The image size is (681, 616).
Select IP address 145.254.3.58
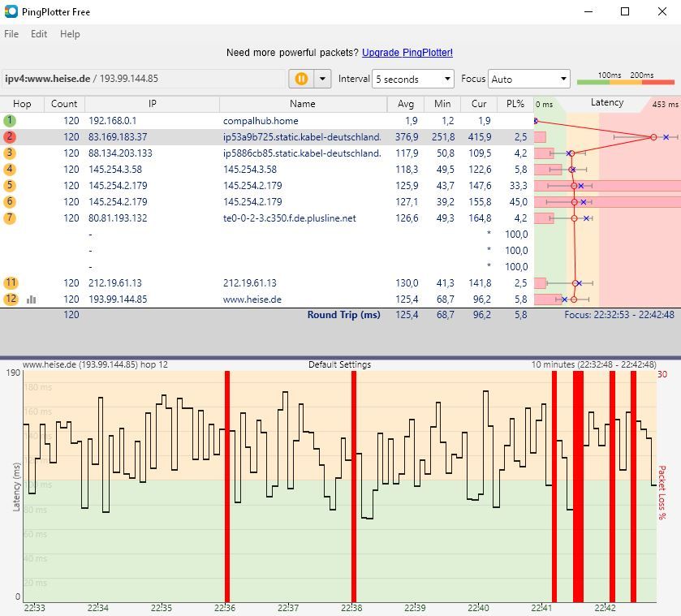point(115,170)
